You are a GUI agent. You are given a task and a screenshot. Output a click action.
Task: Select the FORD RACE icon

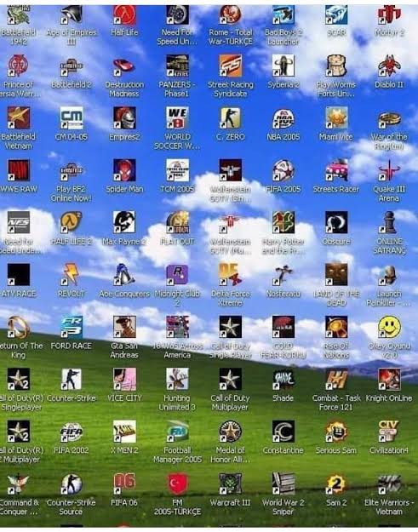[72, 327]
